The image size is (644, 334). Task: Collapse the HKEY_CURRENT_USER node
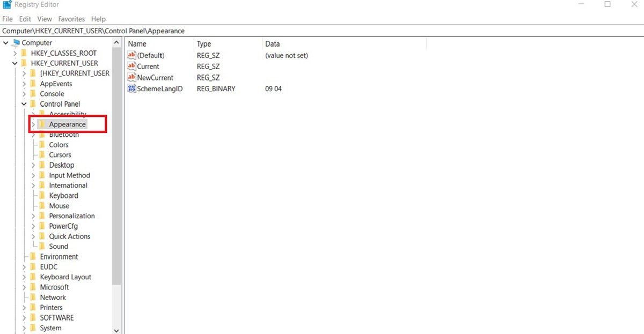pos(15,63)
